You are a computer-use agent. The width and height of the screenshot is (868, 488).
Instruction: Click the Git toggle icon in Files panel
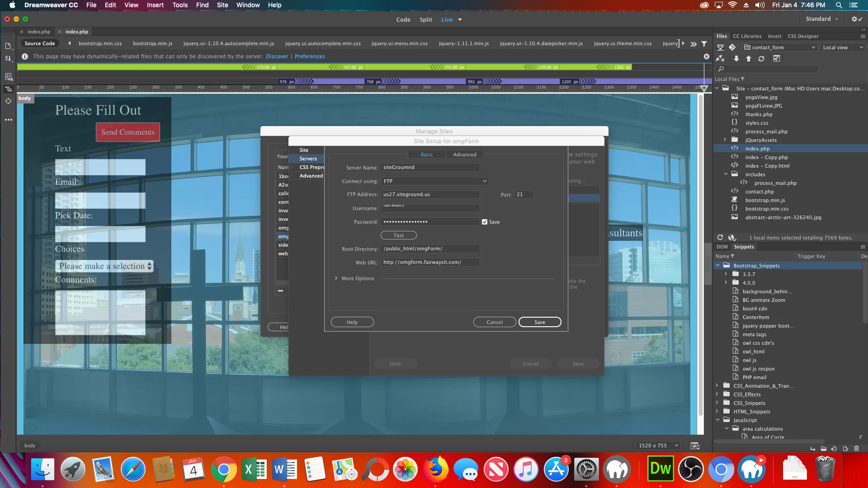732,47
